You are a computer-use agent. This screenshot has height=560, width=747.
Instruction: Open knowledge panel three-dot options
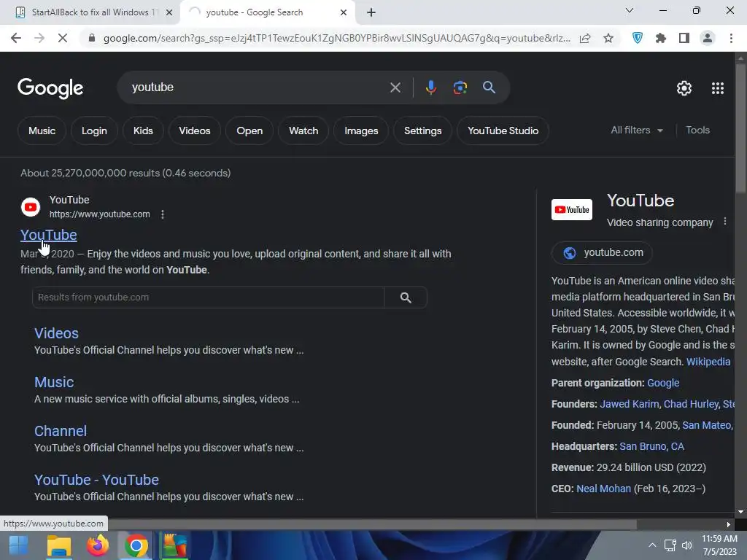click(724, 222)
